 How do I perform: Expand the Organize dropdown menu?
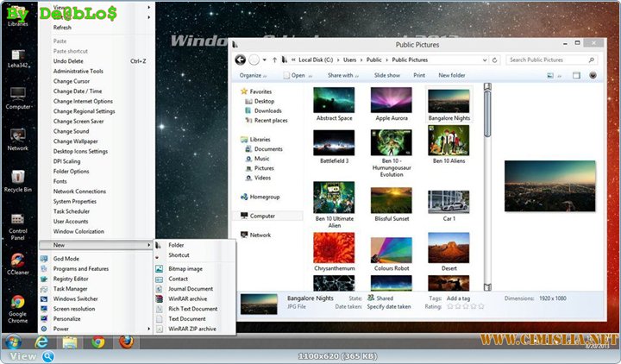point(253,75)
